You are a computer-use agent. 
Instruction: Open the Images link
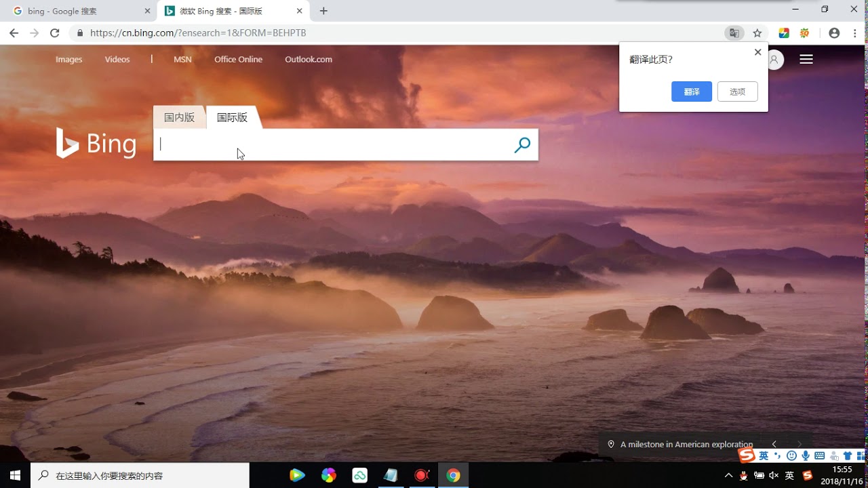[x=68, y=60]
